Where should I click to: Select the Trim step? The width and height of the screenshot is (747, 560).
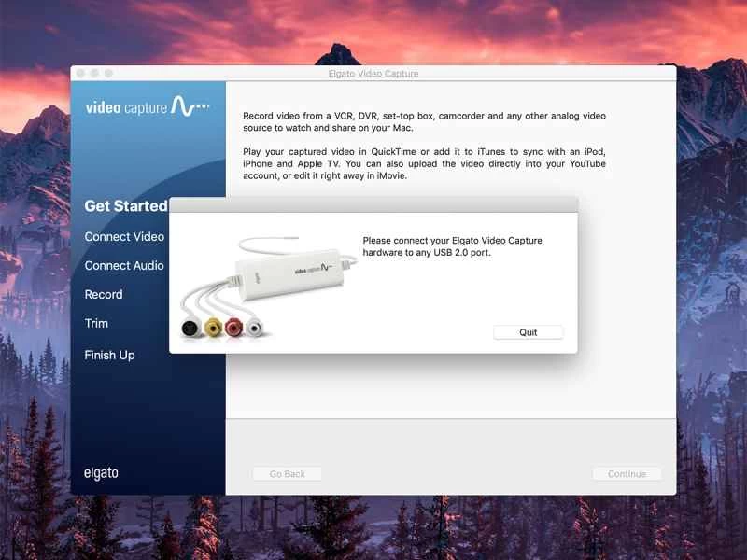(96, 323)
